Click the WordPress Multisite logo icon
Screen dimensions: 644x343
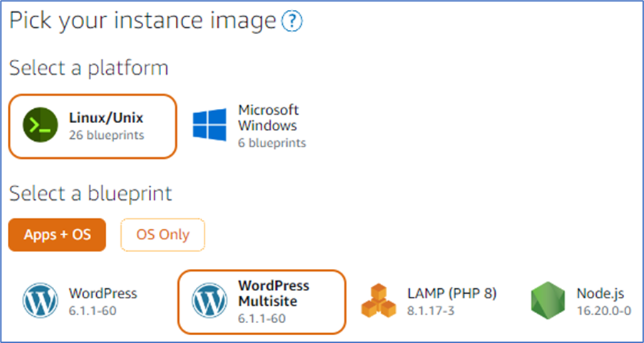209,300
